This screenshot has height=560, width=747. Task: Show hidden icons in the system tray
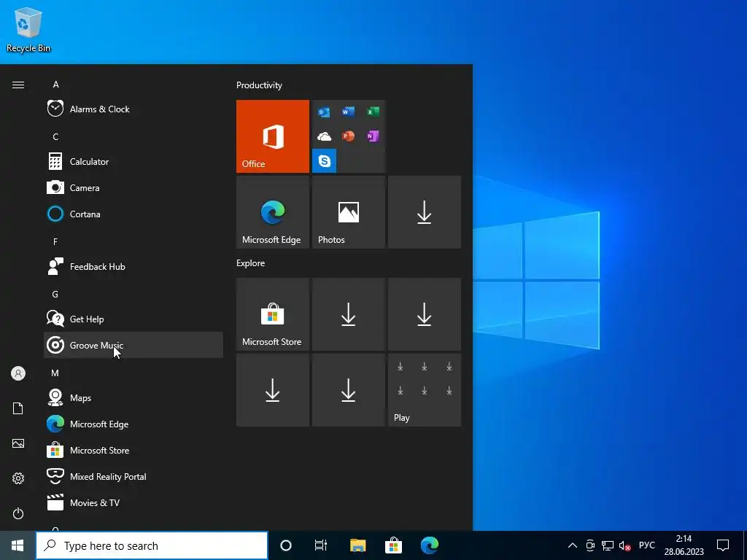coord(573,545)
